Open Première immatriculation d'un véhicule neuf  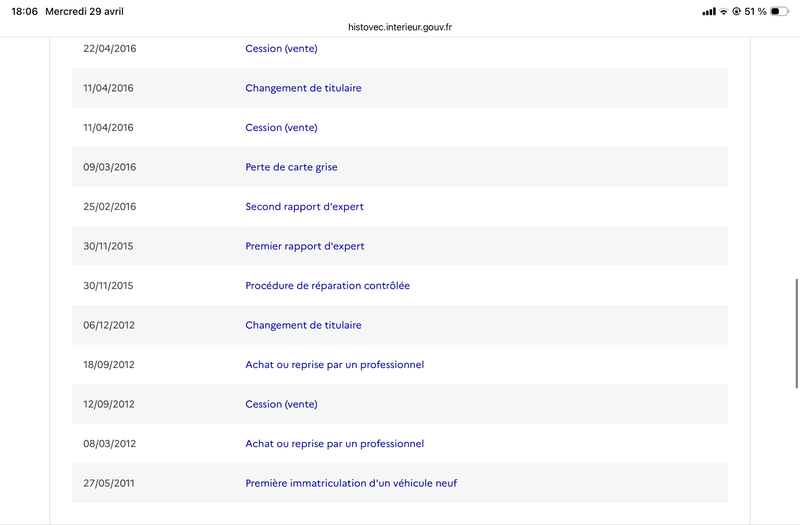click(x=351, y=483)
